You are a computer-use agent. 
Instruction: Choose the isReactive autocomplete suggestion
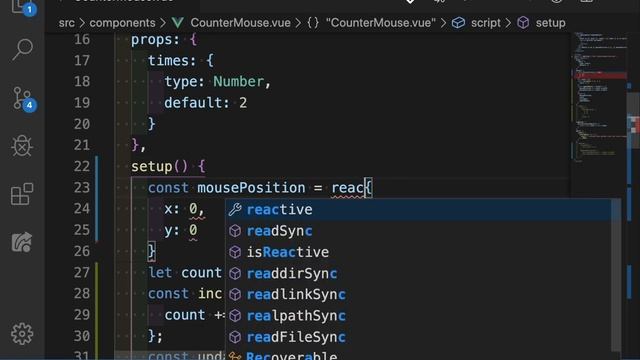point(419,252)
